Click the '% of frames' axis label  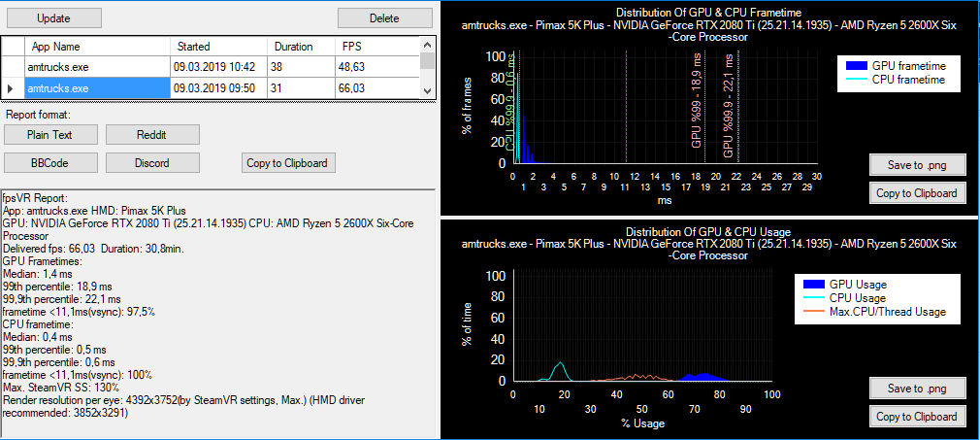(x=467, y=107)
